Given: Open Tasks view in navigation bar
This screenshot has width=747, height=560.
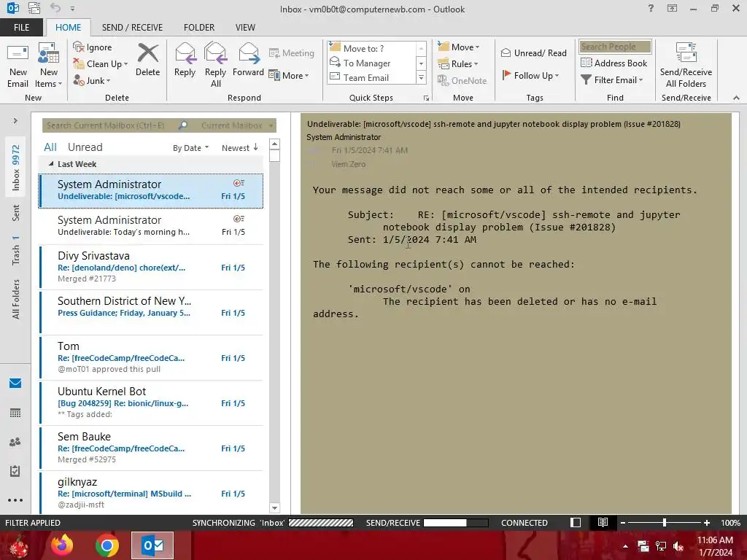Looking at the screenshot, I should pos(15,471).
